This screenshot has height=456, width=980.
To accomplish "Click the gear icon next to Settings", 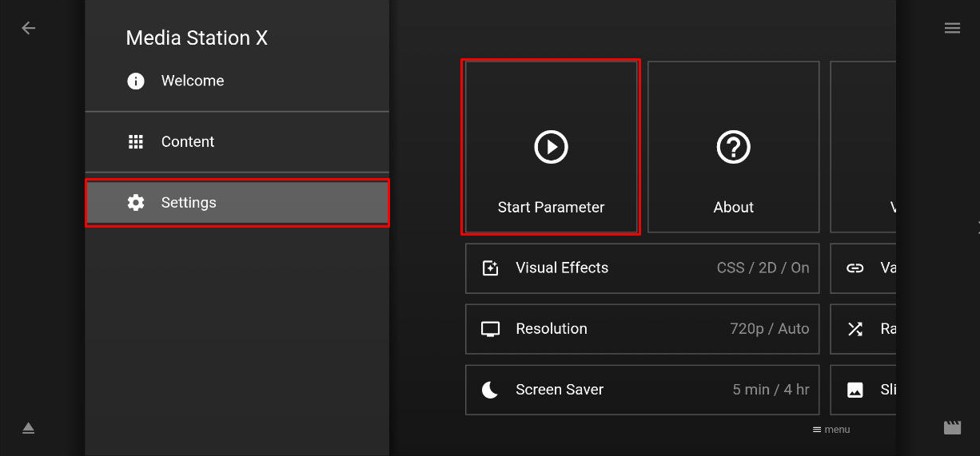I will point(136,203).
